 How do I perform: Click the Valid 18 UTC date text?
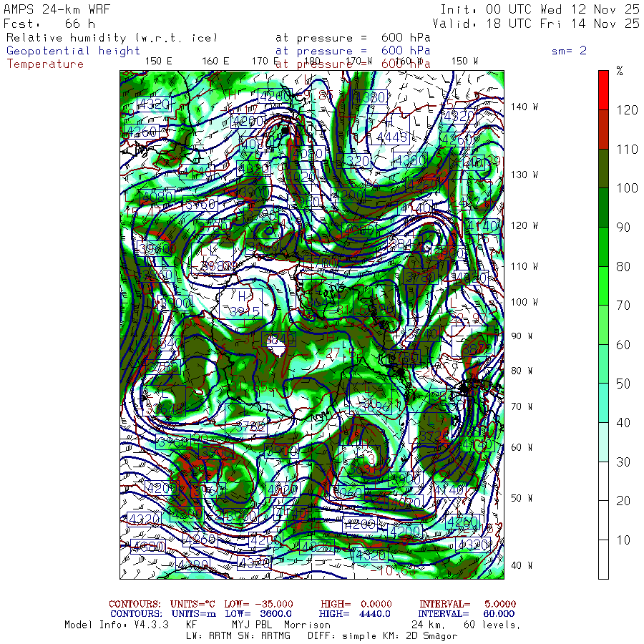pos(540,24)
